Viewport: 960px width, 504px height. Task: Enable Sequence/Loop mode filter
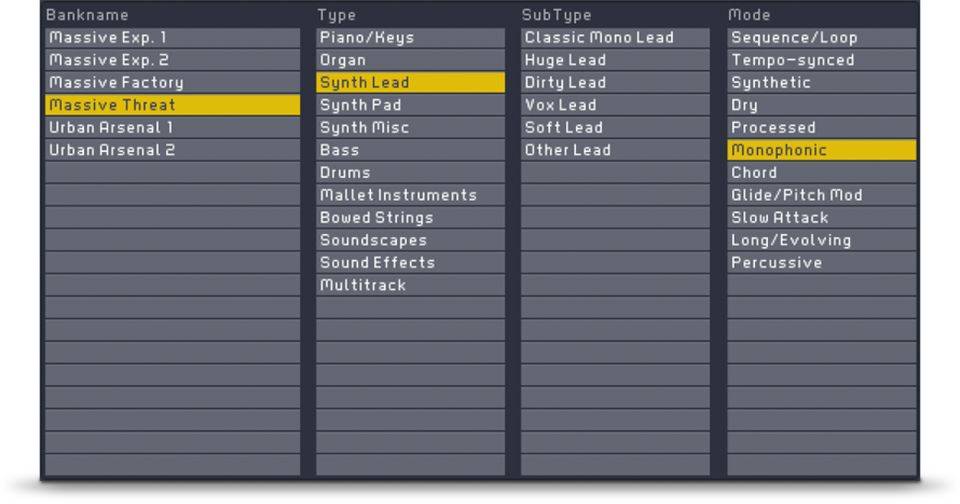[821, 38]
